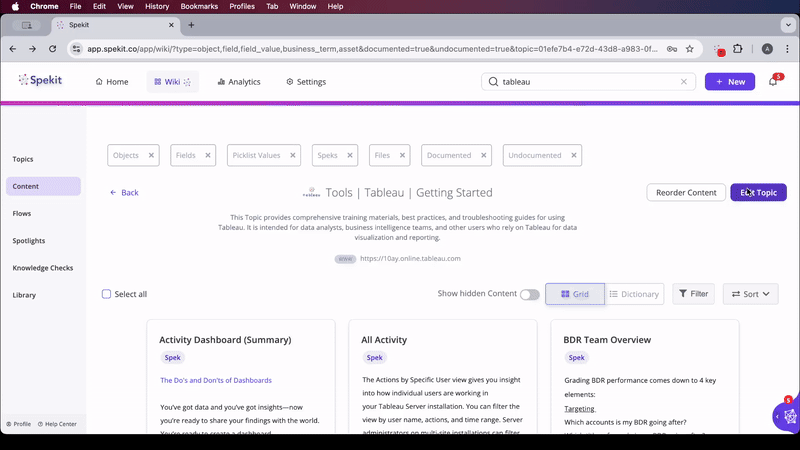Screen dimensions: 800x450
Task: Click the address bar URL
Action: [x=372, y=49]
